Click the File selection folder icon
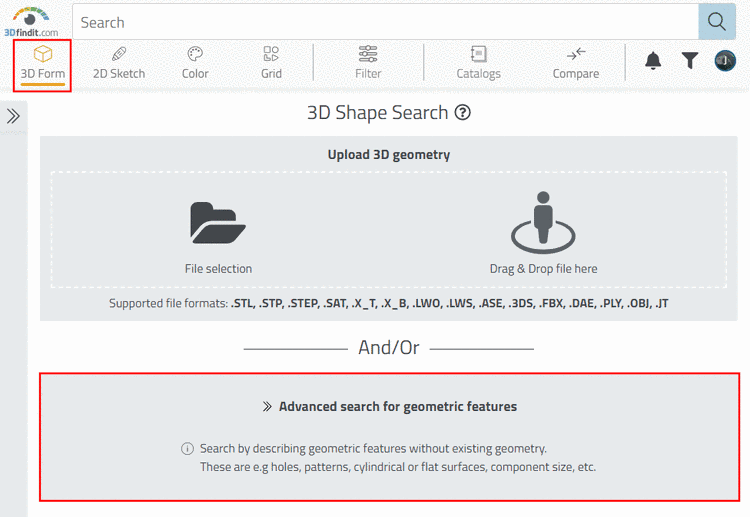This screenshot has width=750, height=517. coord(218,223)
